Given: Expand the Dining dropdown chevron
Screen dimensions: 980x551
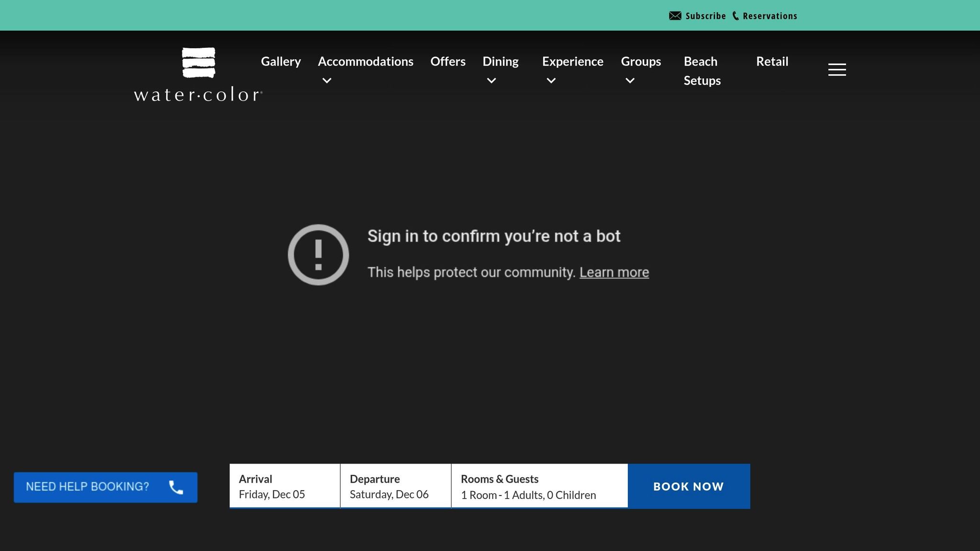Looking at the screenshot, I should tap(491, 81).
